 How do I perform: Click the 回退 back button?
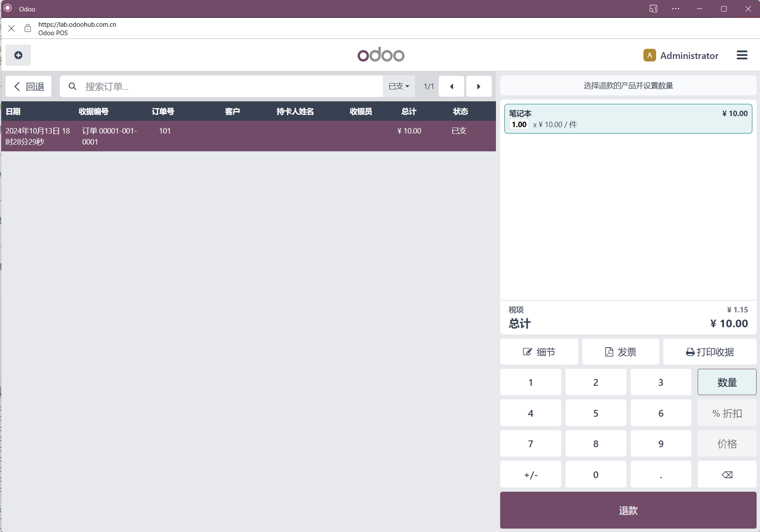click(x=28, y=86)
